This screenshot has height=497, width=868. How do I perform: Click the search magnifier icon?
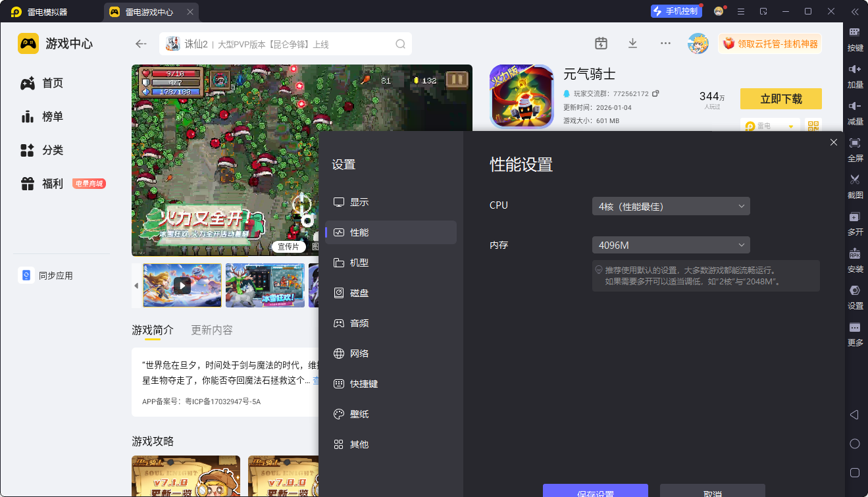(400, 44)
